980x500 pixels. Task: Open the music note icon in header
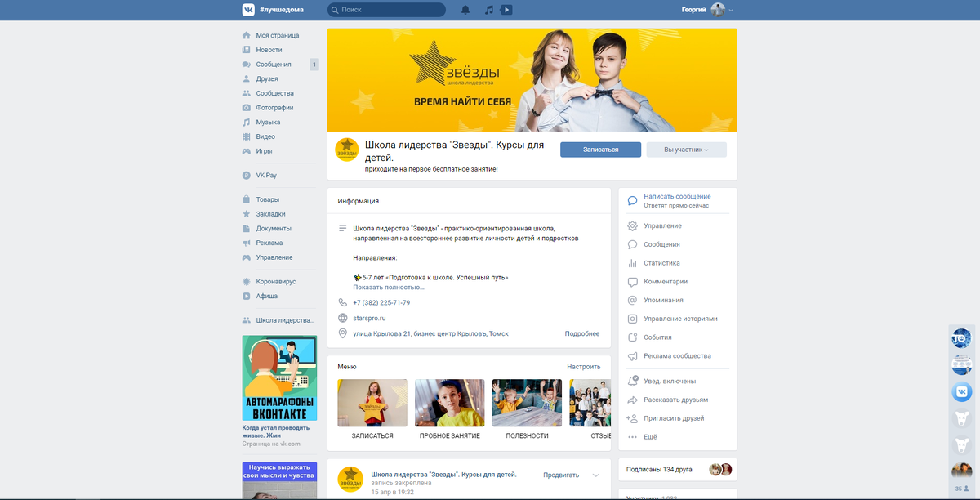tap(488, 10)
